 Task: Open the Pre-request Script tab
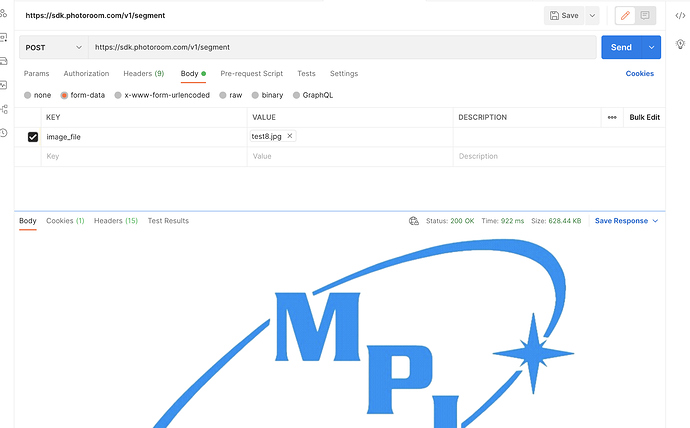click(x=252, y=73)
